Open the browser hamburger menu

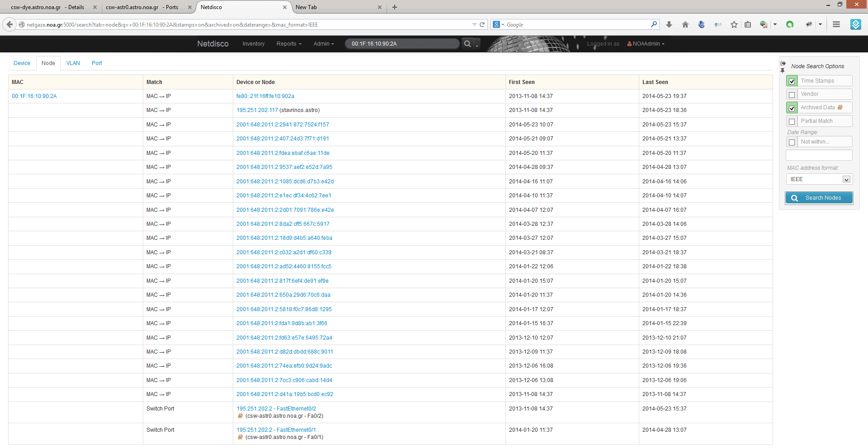[x=836, y=24]
